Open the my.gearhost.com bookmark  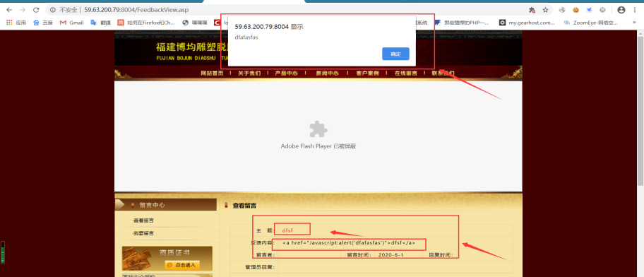(x=527, y=23)
